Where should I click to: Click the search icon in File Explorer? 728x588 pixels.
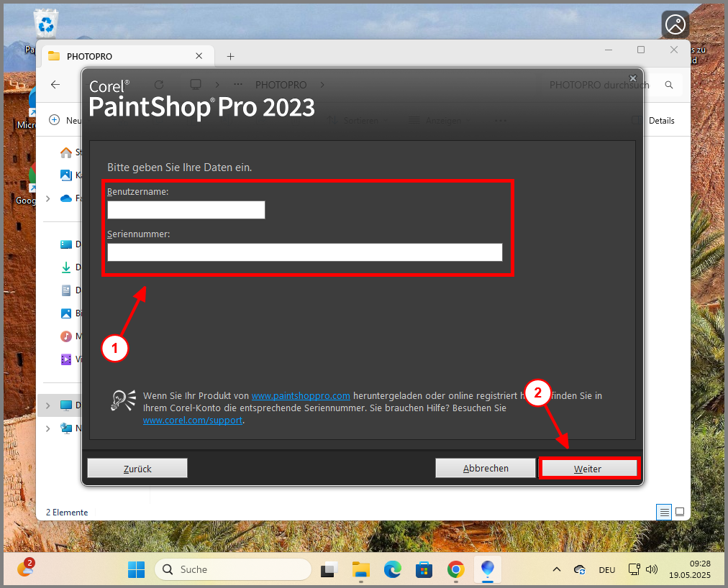click(x=668, y=85)
